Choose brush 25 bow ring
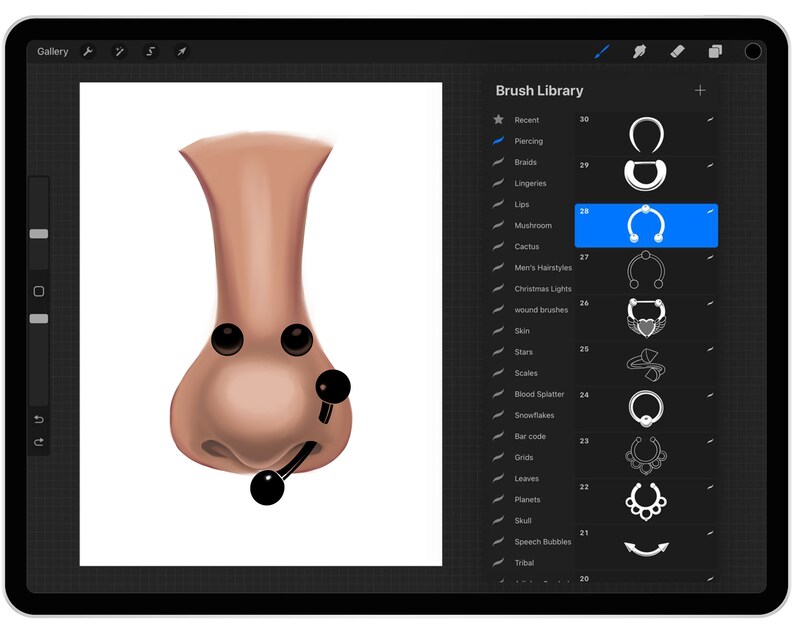Image resolution: width=794 pixels, height=631 pixels. coord(646,364)
